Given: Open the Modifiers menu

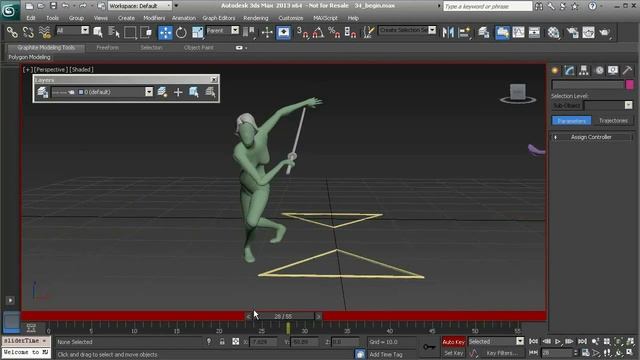Looking at the screenshot, I should click(x=154, y=18).
